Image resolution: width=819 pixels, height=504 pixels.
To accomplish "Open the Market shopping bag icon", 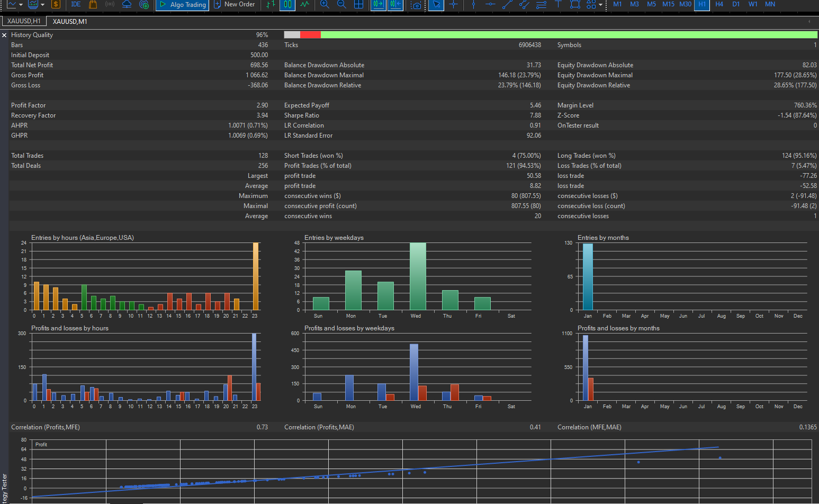I will click(93, 4).
